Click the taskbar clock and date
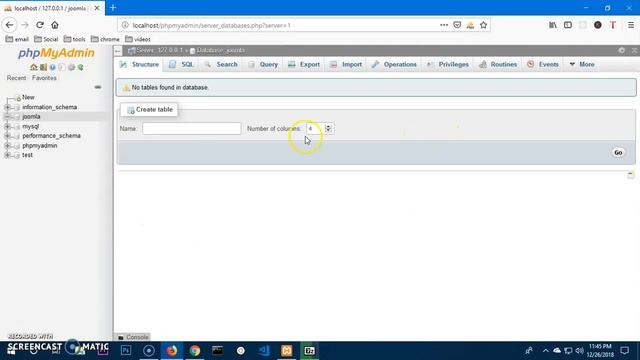Screen dimensions: 640x360 tap(600, 351)
